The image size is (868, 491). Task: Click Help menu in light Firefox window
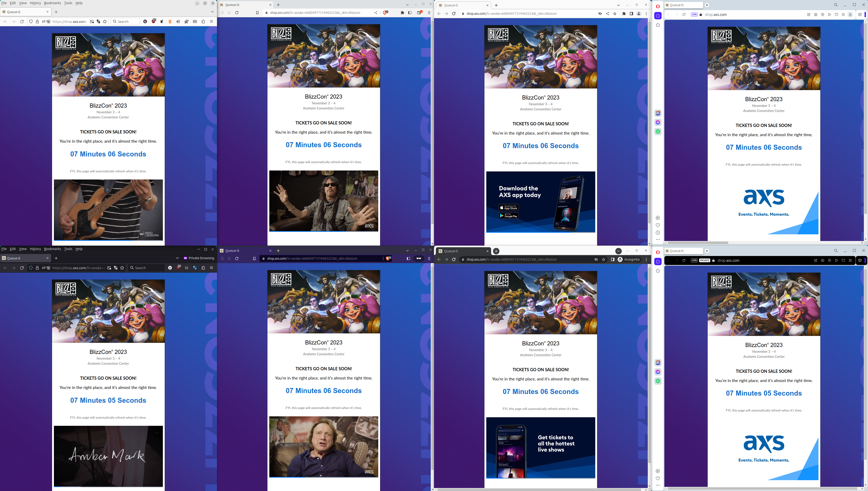tap(79, 3)
